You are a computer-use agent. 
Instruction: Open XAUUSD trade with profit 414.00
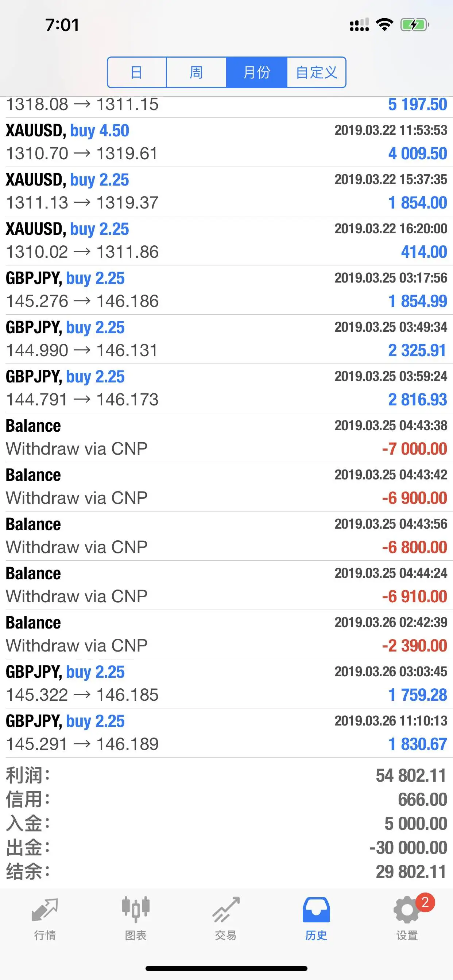pyautogui.click(x=226, y=241)
